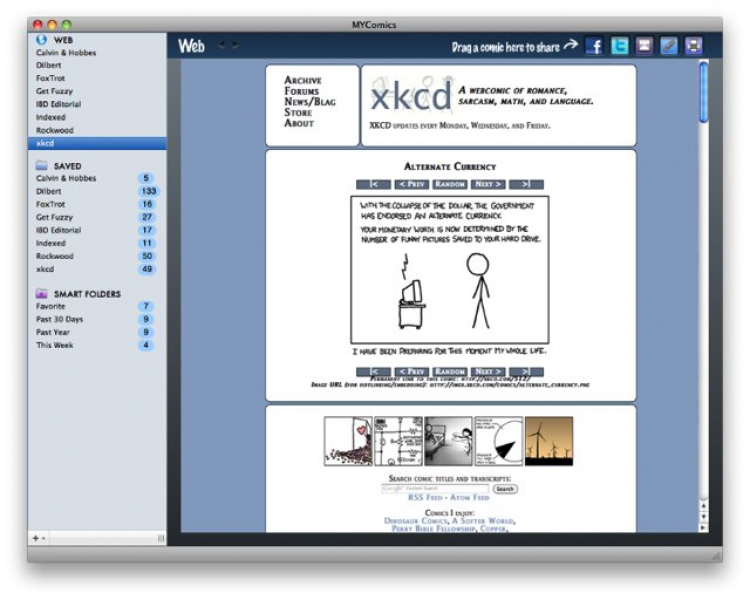Click bottom < Prev button
Image resolution: width=750 pixels, height=600 pixels.
click(x=412, y=371)
